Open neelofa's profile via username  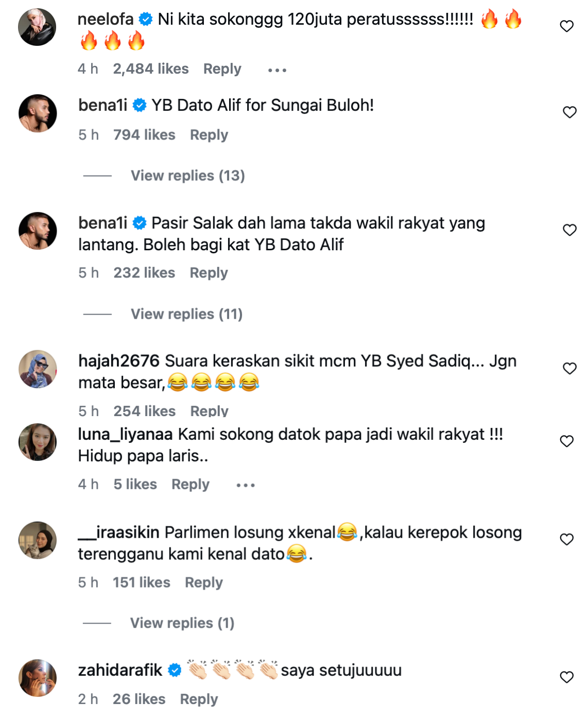106,20
